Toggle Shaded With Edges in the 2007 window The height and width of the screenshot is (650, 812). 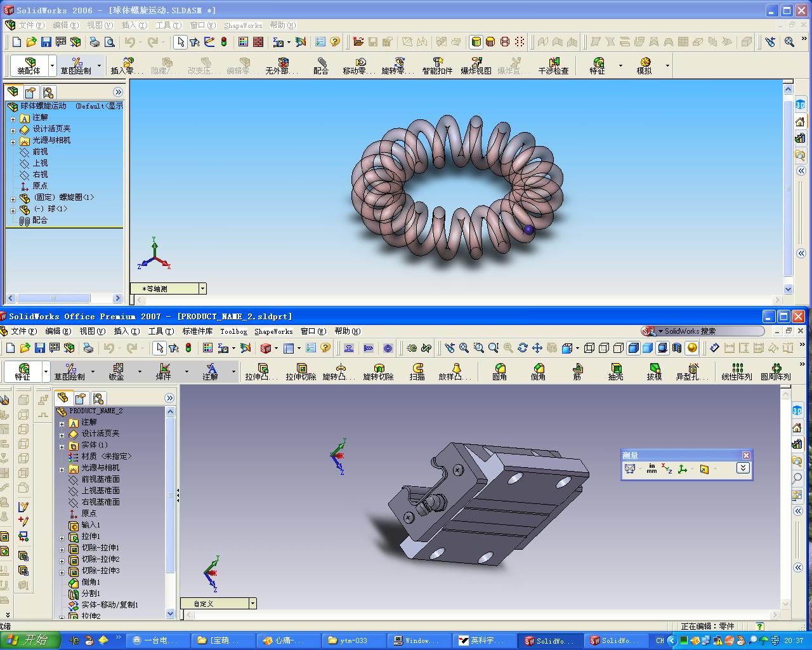pyautogui.click(x=633, y=348)
